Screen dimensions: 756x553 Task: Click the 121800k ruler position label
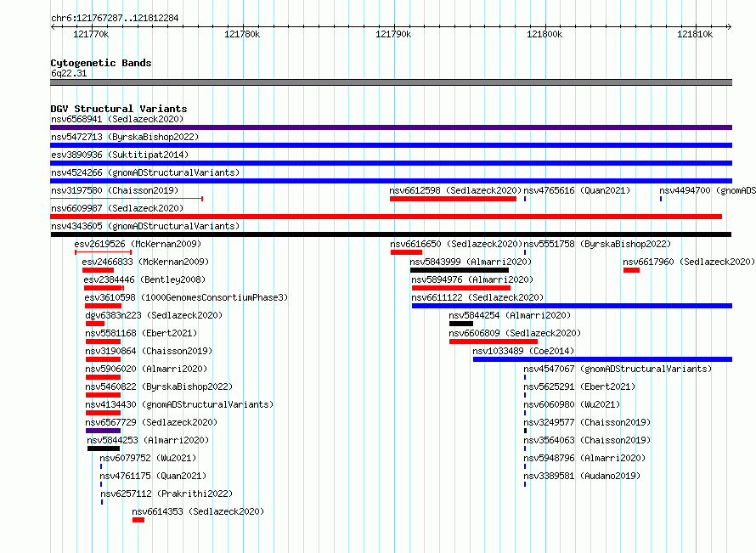point(544,34)
